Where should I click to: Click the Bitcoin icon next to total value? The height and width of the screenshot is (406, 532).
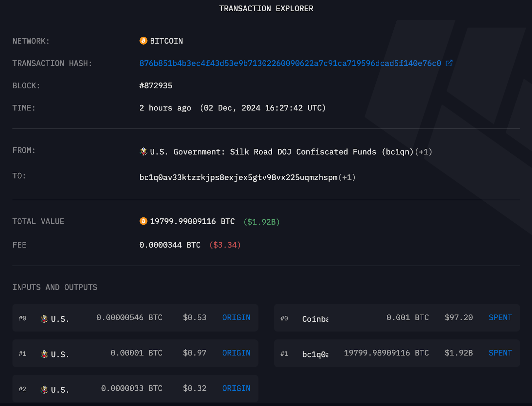point(143,221)
